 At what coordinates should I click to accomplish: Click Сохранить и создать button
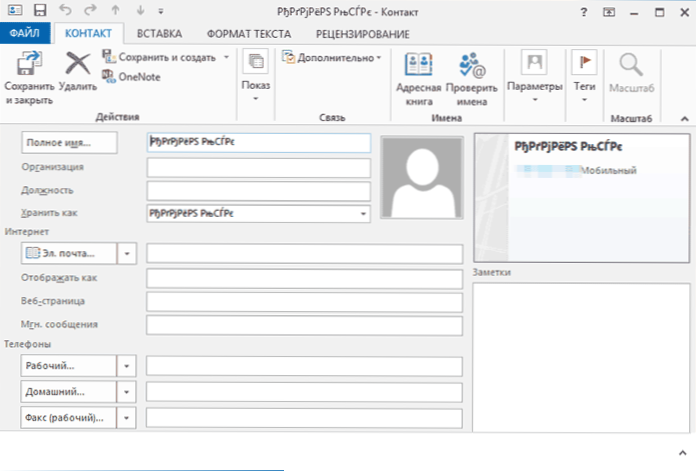(159, 57)
